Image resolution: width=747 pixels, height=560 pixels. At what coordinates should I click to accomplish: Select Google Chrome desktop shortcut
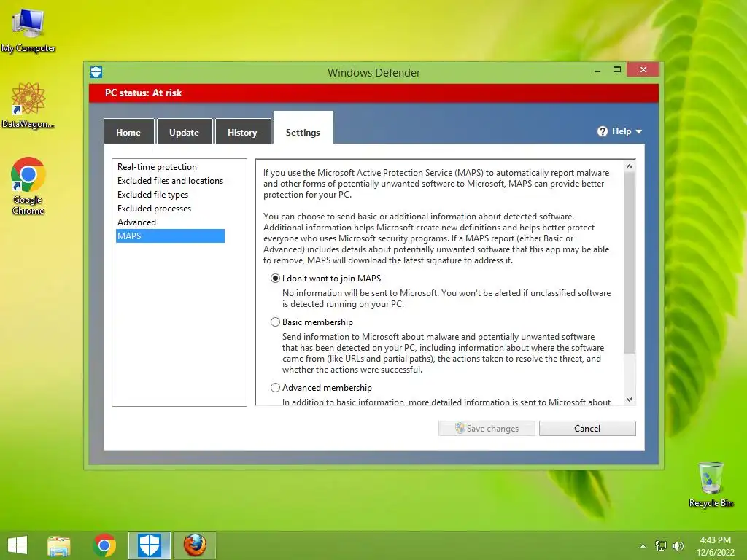(28, 186)
